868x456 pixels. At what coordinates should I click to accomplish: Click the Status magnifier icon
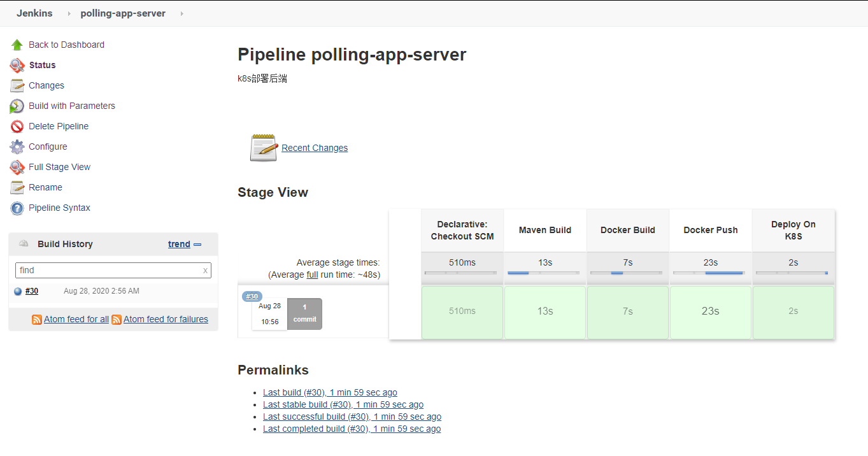(x=17, y=65)
